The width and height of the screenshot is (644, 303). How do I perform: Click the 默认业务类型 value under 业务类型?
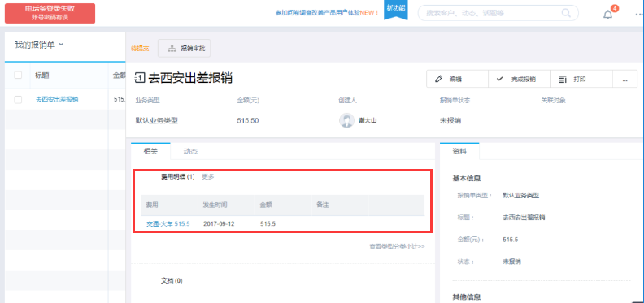(x=157, y=121)
